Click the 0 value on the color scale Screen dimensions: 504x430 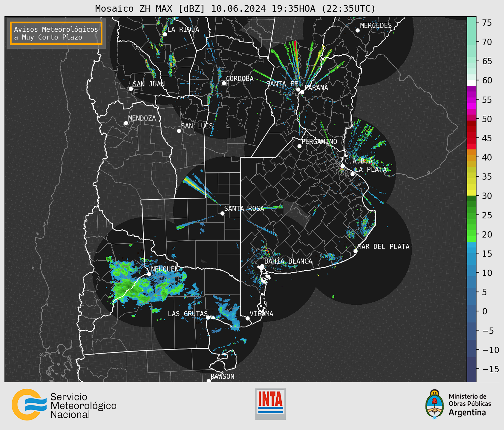pyautogui.click(x=484, y=311)
